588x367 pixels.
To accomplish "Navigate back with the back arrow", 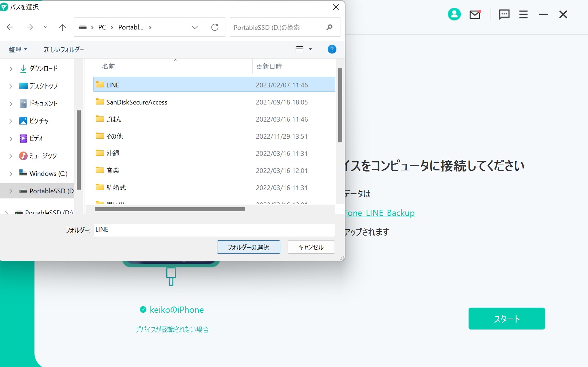I will point(10,27).
